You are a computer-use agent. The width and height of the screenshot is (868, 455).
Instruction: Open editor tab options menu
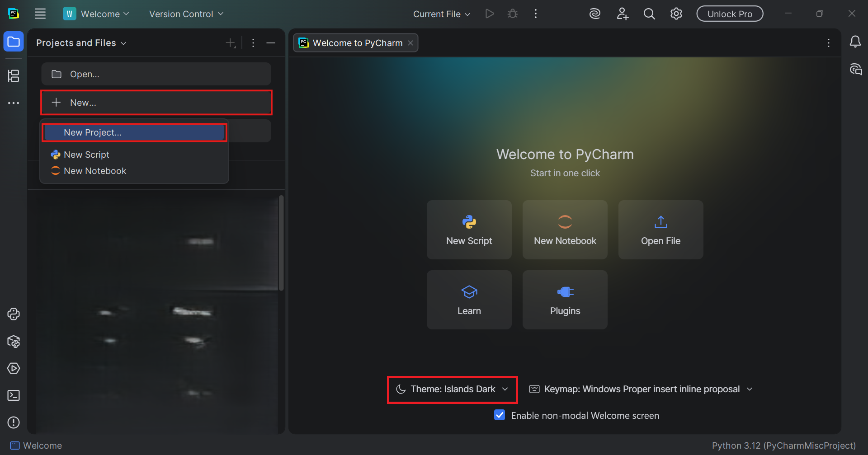(829, 43)
